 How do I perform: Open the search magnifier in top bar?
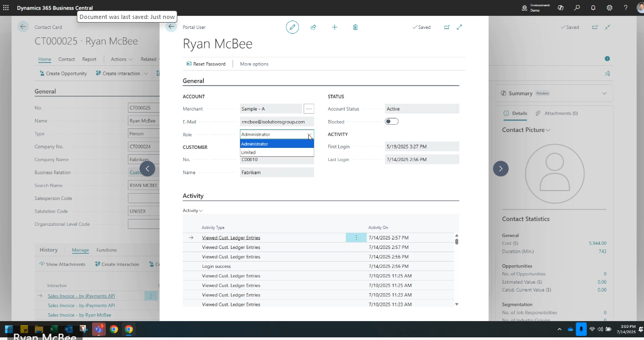[x=577, y=8]
